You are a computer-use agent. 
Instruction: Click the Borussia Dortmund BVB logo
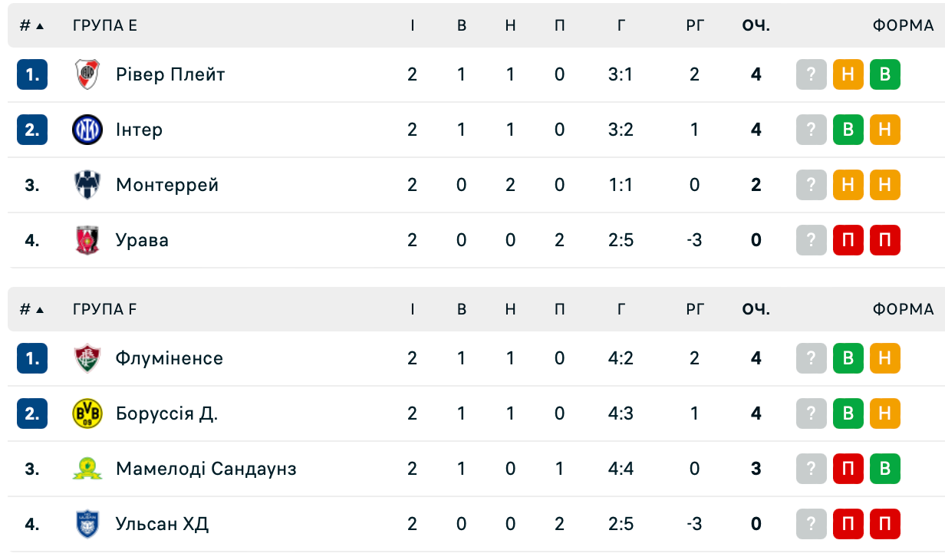87,413
